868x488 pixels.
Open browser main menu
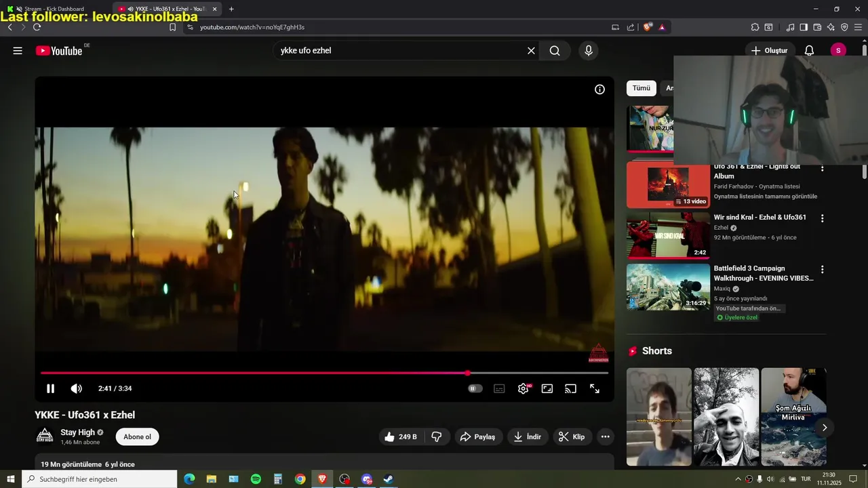point(859,27)
